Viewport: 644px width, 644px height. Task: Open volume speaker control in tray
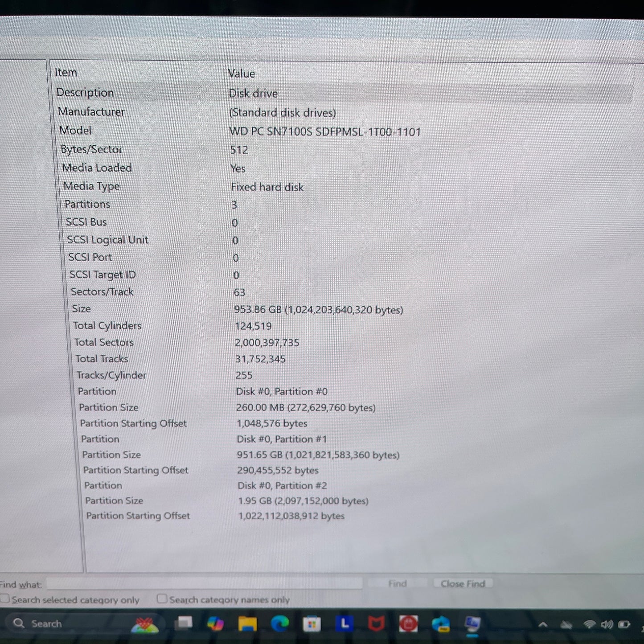point(607,624)
